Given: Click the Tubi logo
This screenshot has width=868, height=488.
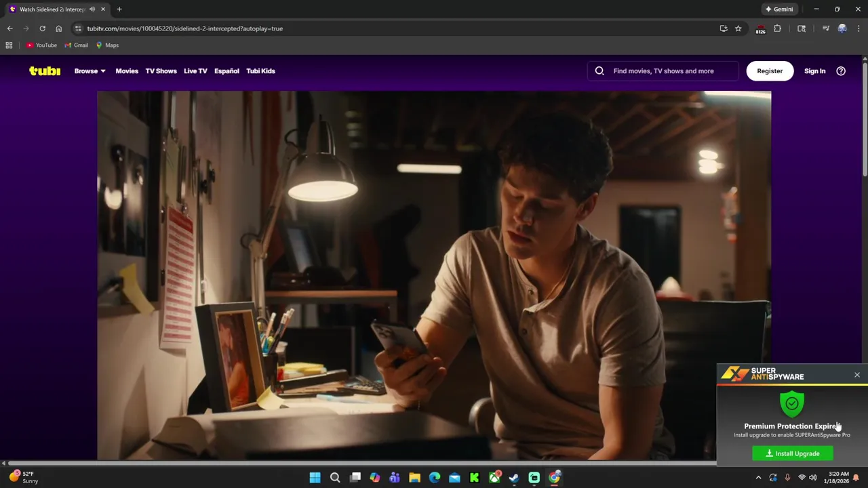Looking at the screenshot, I should point(45,70).
